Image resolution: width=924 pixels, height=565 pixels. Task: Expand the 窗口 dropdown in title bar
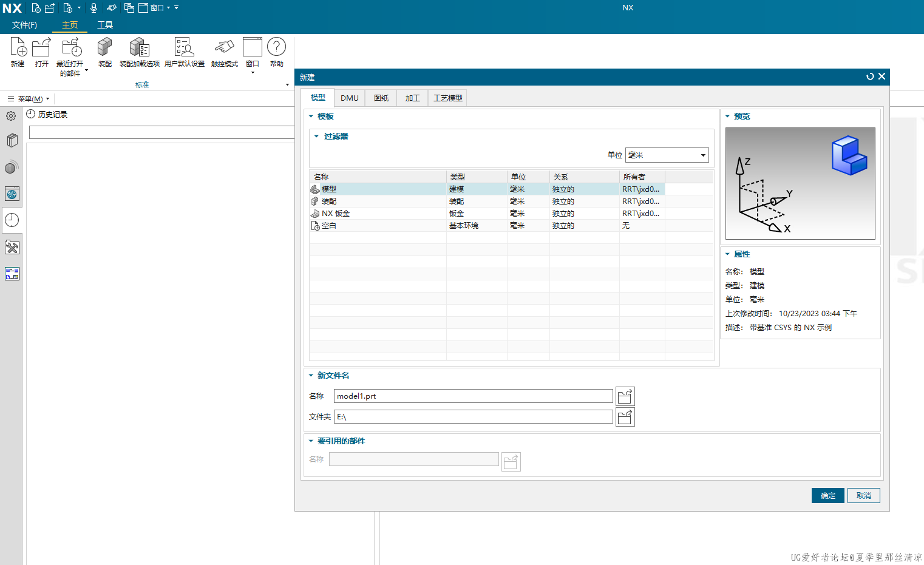point(169,8)
